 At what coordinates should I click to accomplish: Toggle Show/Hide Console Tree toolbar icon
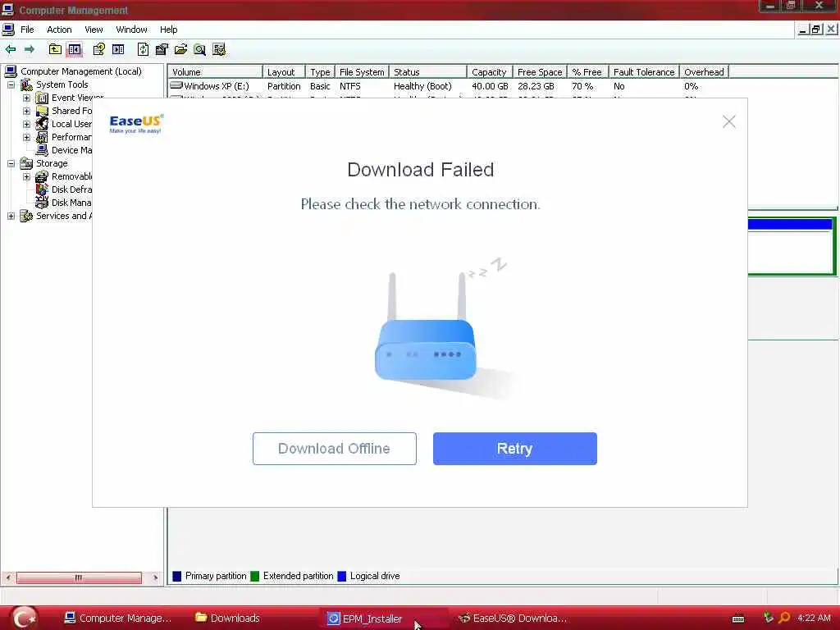tap(75, 49)
